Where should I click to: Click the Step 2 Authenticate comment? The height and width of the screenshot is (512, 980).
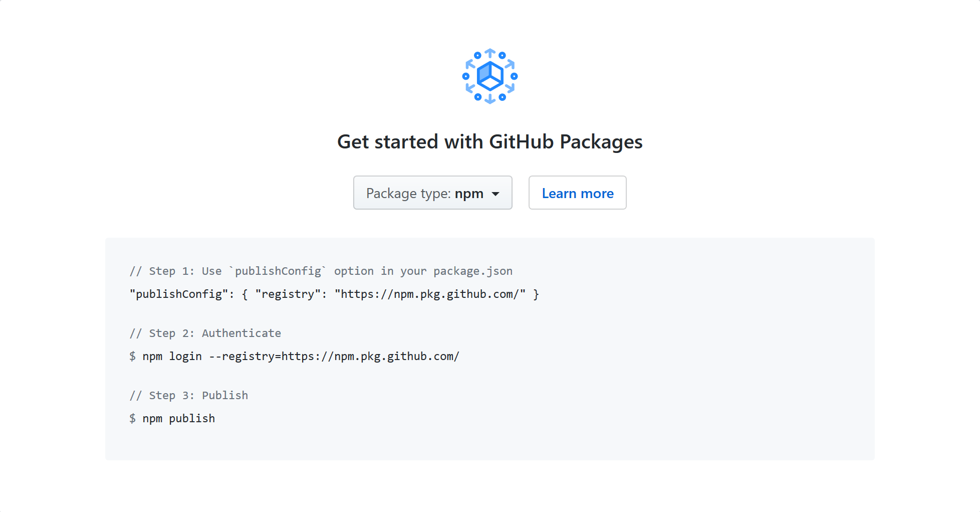[x=205, y=333]
